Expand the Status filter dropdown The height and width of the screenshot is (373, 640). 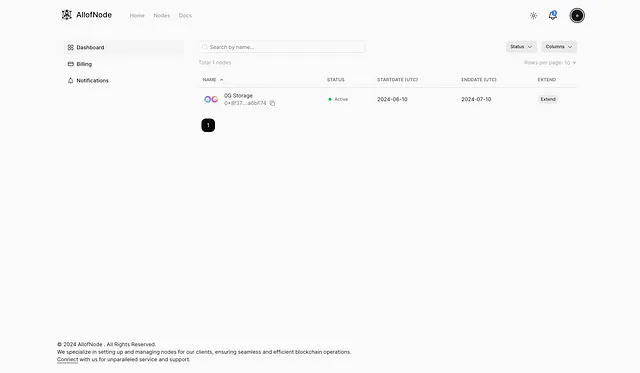521,47
